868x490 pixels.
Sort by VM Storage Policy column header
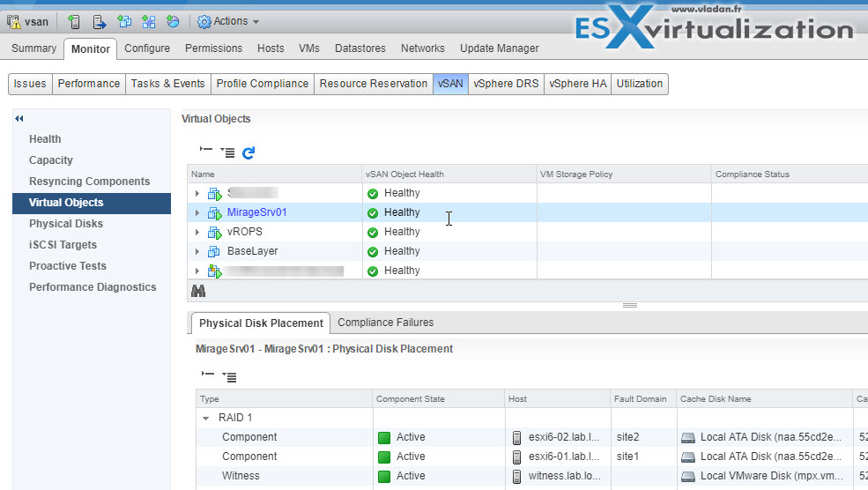point(624,174)
